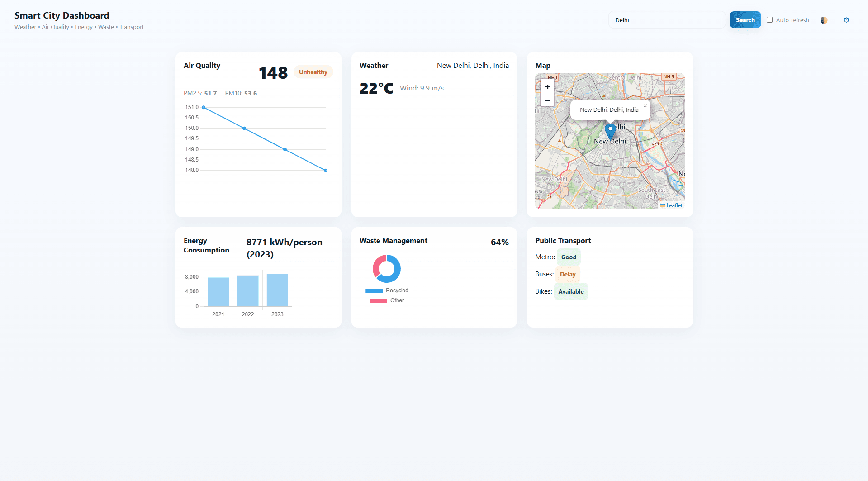Click the 8771 kWh/person (2023) value
The height and width of the screenshot is (481, 868).
pos(284,248)
